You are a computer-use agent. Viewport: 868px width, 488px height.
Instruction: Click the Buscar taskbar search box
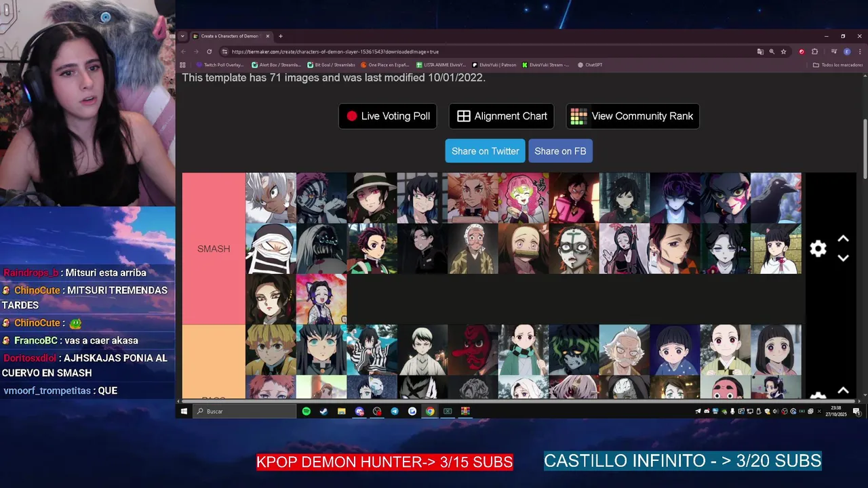[x=244, y=411]
